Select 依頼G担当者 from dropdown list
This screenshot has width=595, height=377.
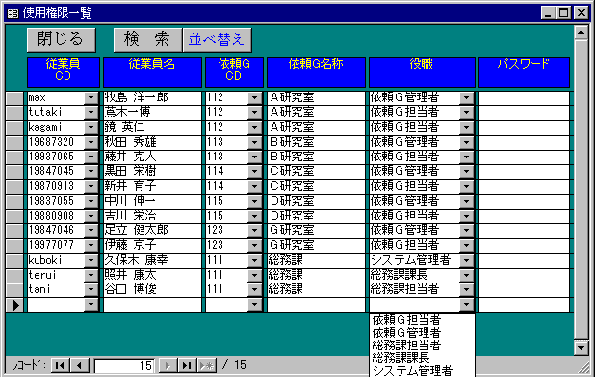406,320
